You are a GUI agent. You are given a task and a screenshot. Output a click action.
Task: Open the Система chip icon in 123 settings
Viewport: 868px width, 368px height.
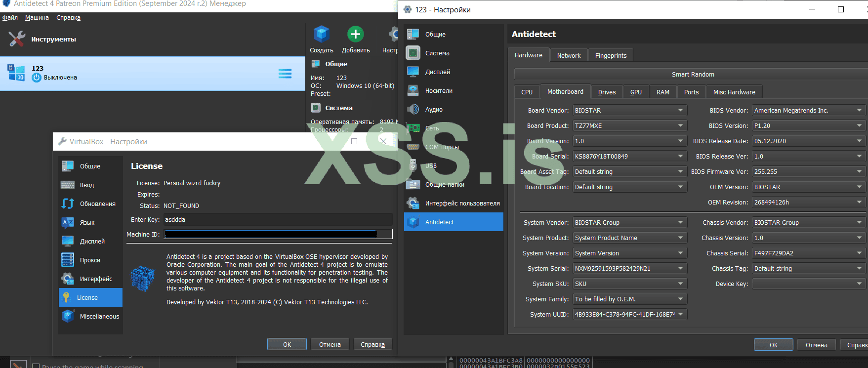(413, 53)
